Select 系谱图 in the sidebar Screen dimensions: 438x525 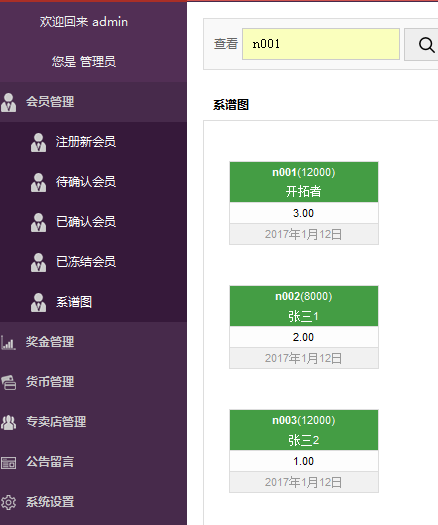[93, 302]
